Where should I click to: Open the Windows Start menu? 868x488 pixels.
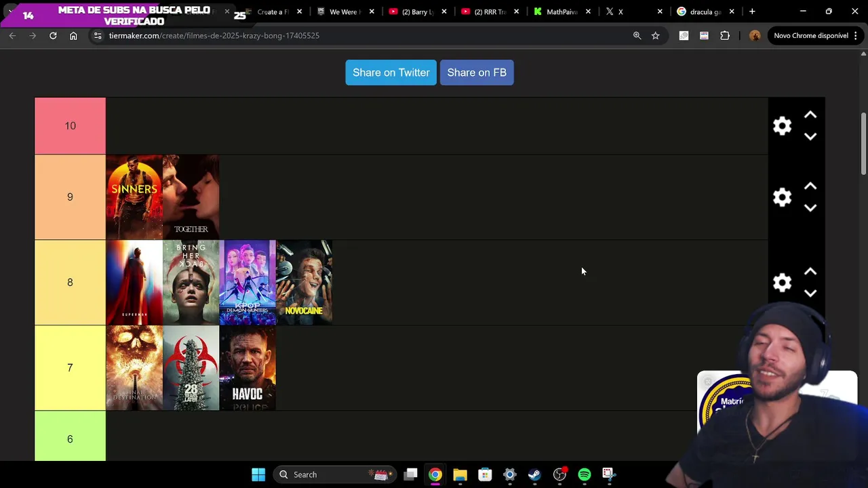coord(258,474)
